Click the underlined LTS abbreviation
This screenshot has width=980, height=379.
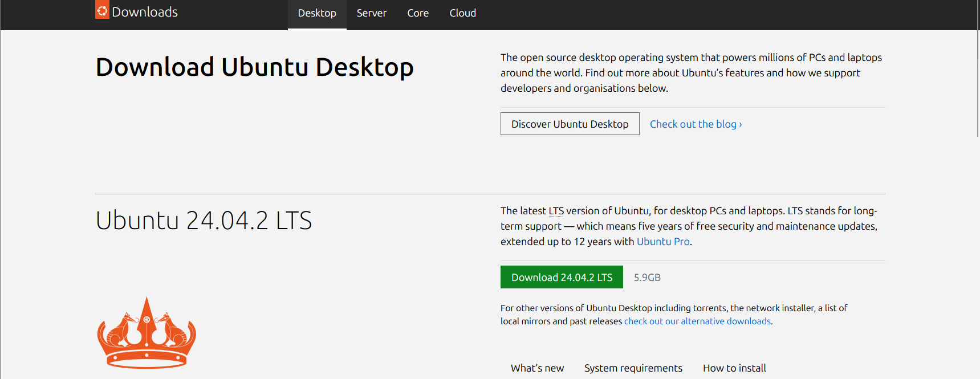556,211
